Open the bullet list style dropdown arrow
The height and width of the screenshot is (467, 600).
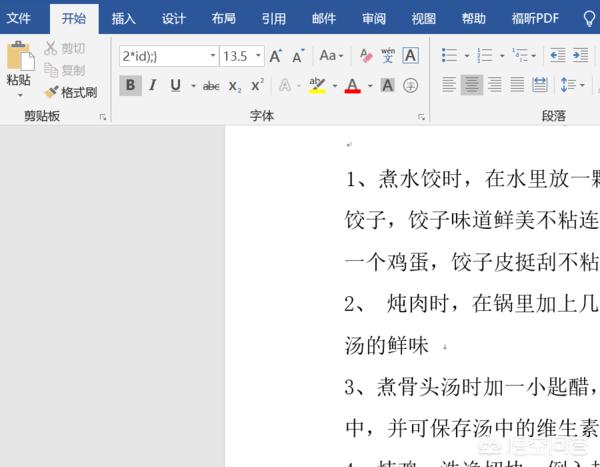pos(467,56)
